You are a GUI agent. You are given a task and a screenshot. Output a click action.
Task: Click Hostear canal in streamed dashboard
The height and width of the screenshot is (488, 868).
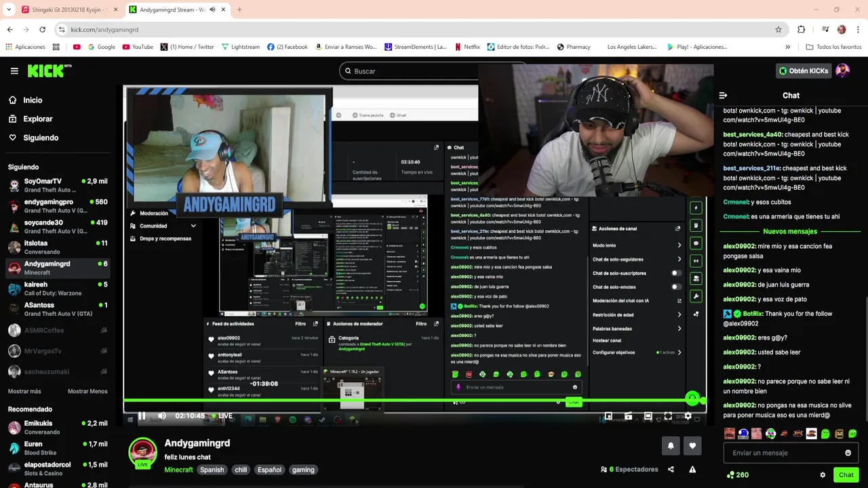tap(607, 340)
